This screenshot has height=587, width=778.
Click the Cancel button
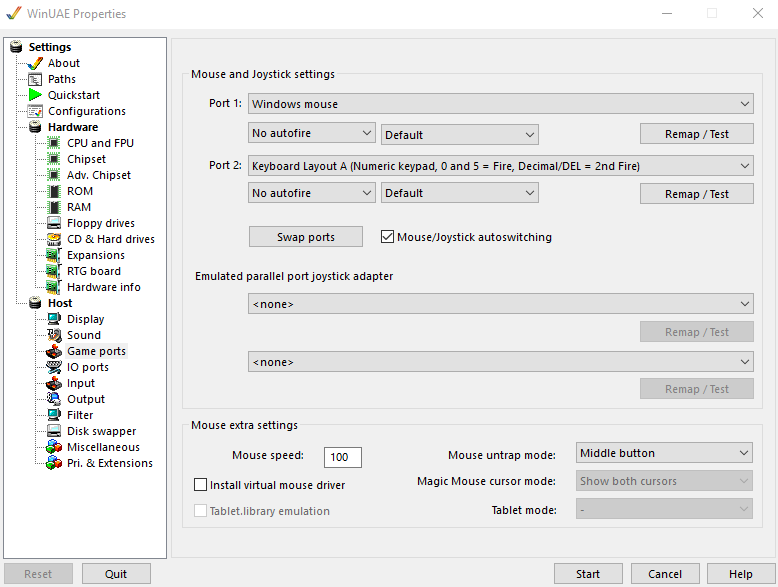pos(665,574)
